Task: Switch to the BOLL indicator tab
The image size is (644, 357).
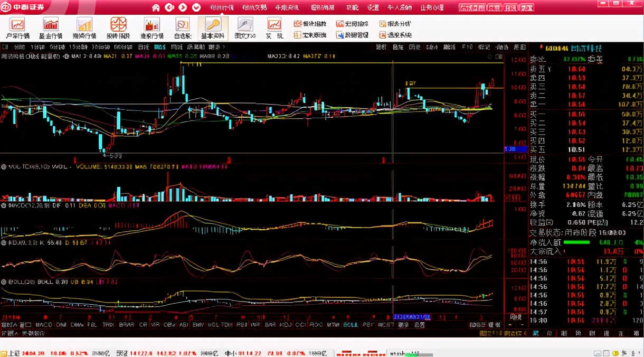Action: (x=350, y=325)
